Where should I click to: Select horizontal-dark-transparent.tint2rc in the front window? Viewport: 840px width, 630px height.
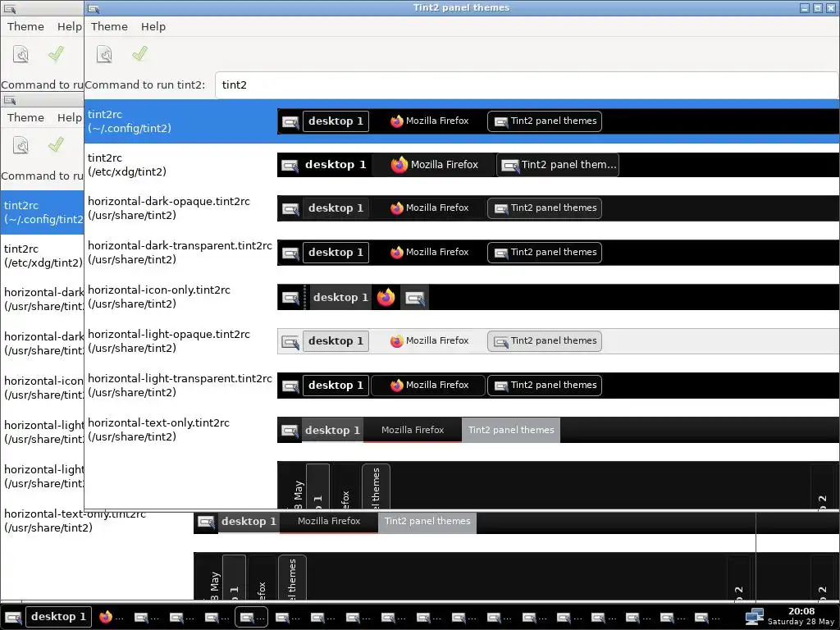coord(462,253)
